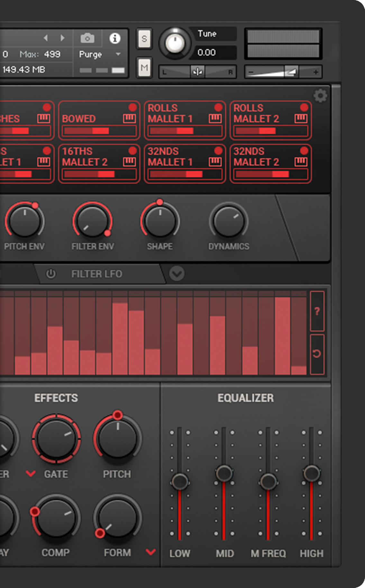This screenshot has height=588, width=365.
Task: Mute the instrument with M button
Action: tap(144, 67)
